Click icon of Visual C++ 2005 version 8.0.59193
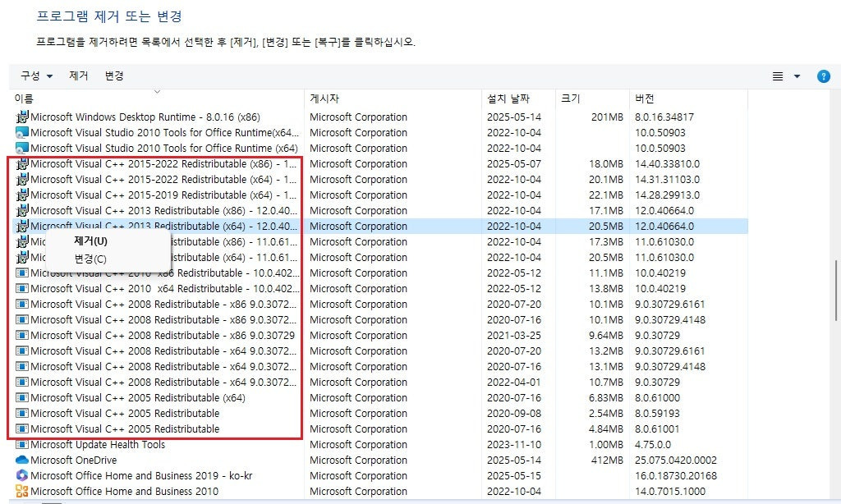Screen dimensions: 841x504 pyautogui.click(x=22, y=413)
